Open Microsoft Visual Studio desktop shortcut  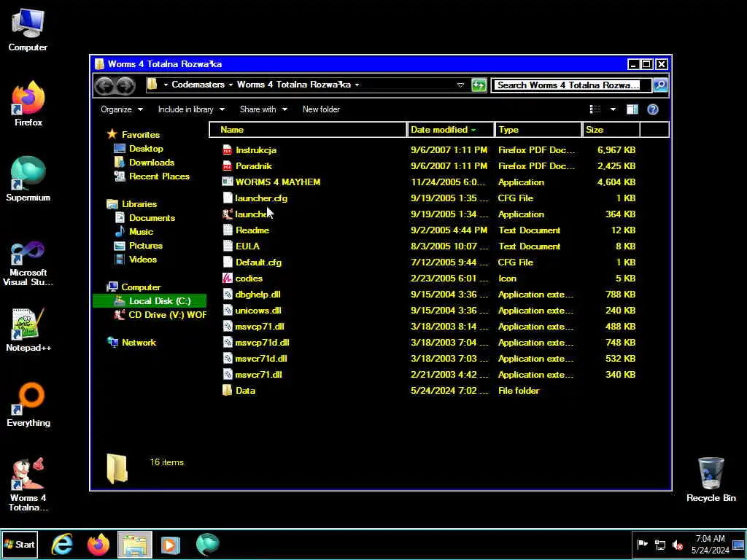click(28, 263)
